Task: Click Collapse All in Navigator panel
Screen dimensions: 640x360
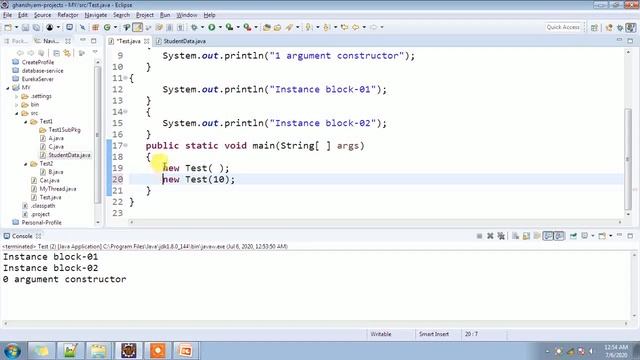Action: (56, 53)
